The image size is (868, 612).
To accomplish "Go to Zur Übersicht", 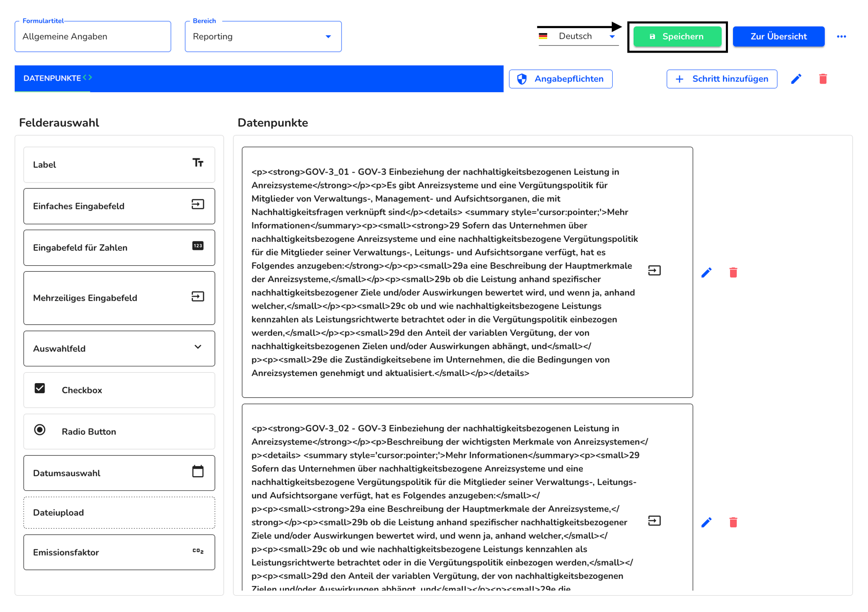I will 778,37.
